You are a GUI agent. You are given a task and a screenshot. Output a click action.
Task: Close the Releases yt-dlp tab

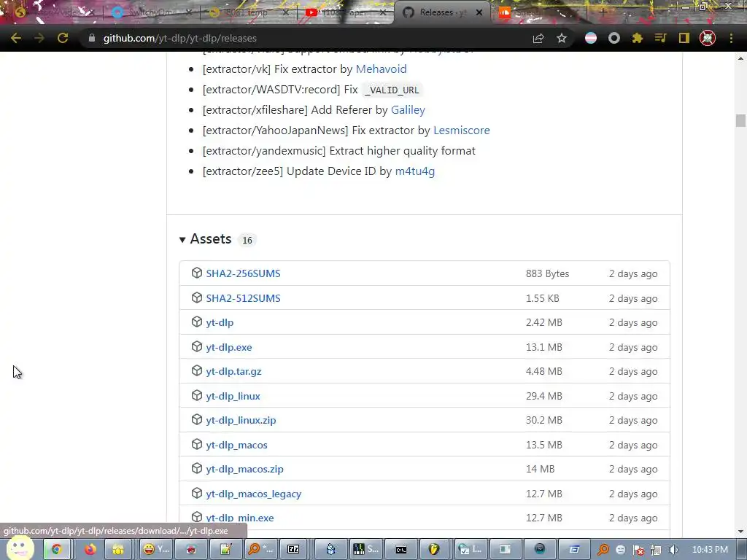(479, 12)
